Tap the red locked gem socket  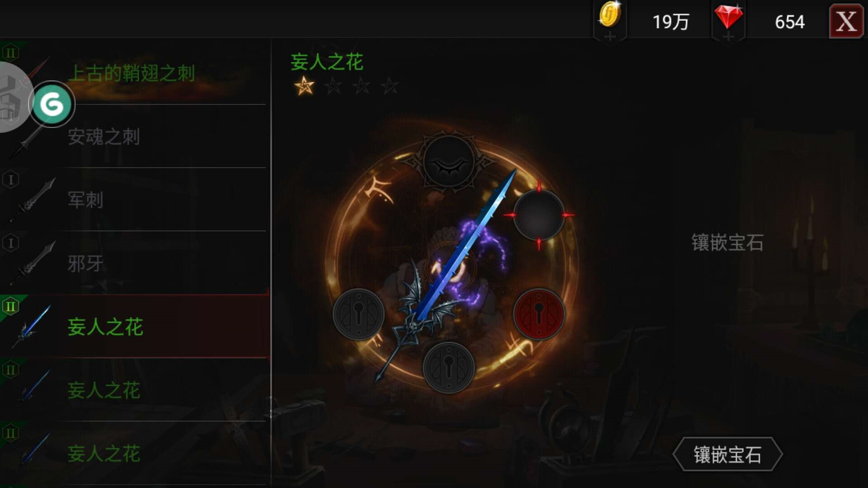pyautogui.click(x=538, y=314)
